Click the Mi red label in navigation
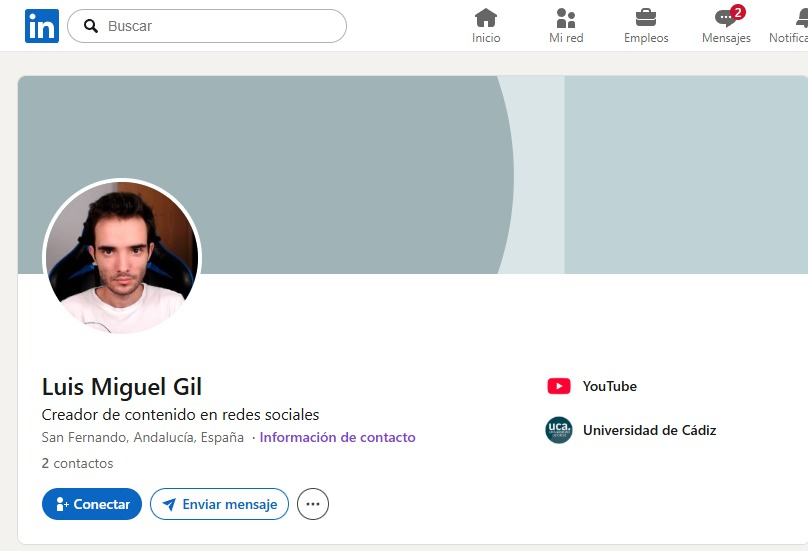Screen dimensions: 808x551 pos(566,38)
